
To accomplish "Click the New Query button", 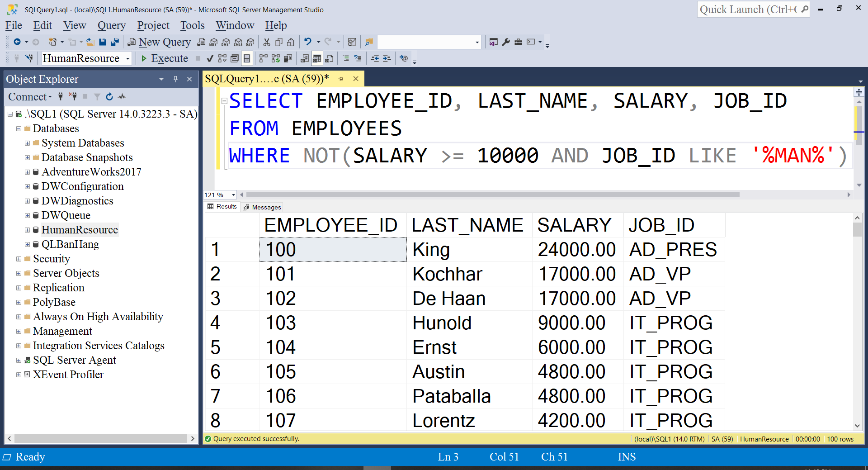I will pos(159,42).
